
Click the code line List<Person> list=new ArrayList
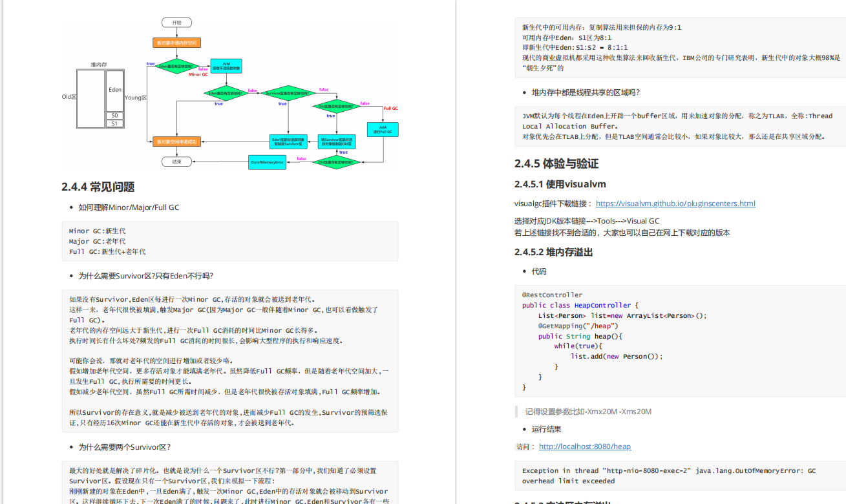coord(622,315)
